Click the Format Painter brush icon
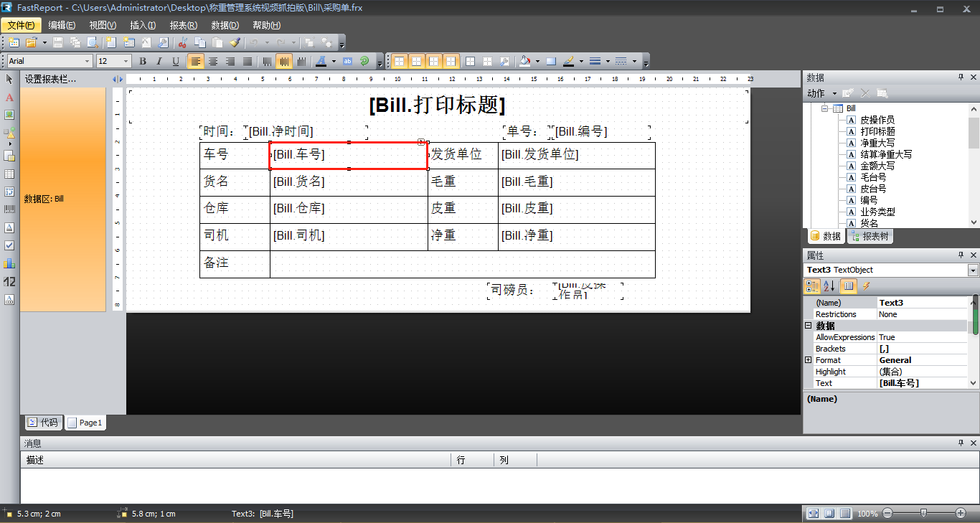The image size is (980, 523). point(235,43)
